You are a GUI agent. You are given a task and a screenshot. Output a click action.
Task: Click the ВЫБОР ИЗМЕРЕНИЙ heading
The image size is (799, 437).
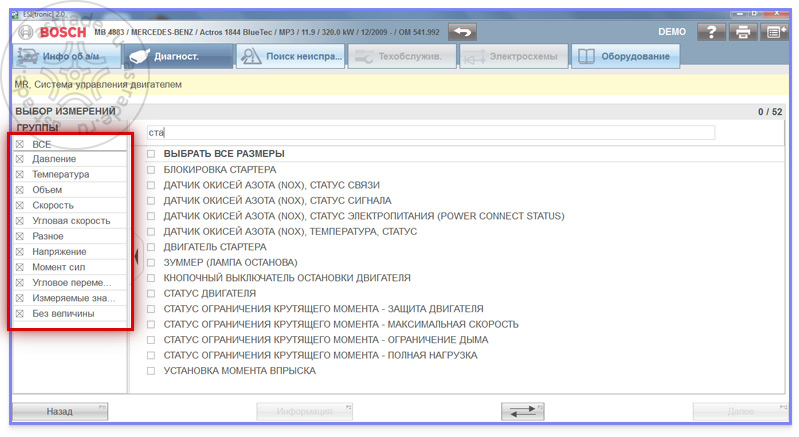point(65,111)
